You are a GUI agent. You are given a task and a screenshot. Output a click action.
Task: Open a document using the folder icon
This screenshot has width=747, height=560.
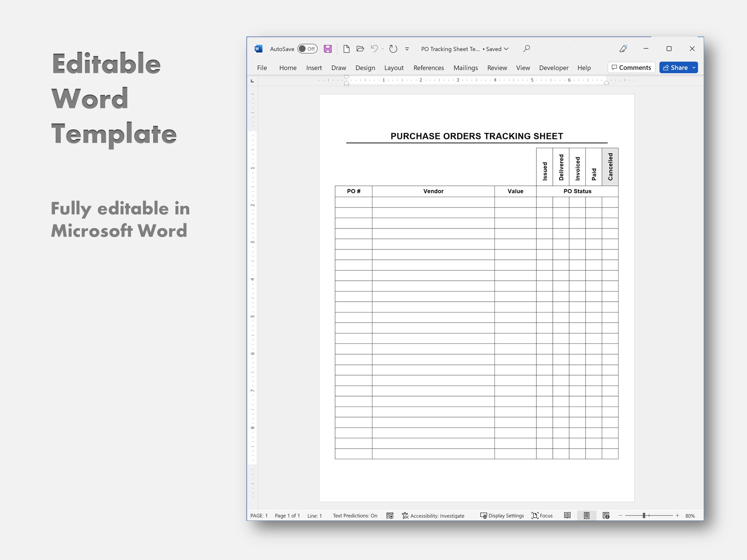tap(360, 49)
